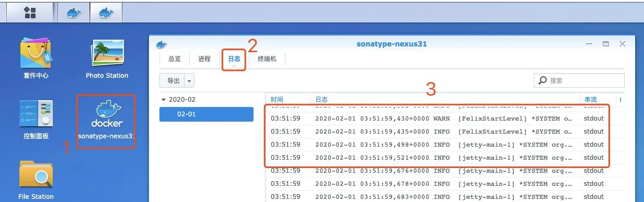Open the dropdown arrow beside 导出

[x=189, y=80]
